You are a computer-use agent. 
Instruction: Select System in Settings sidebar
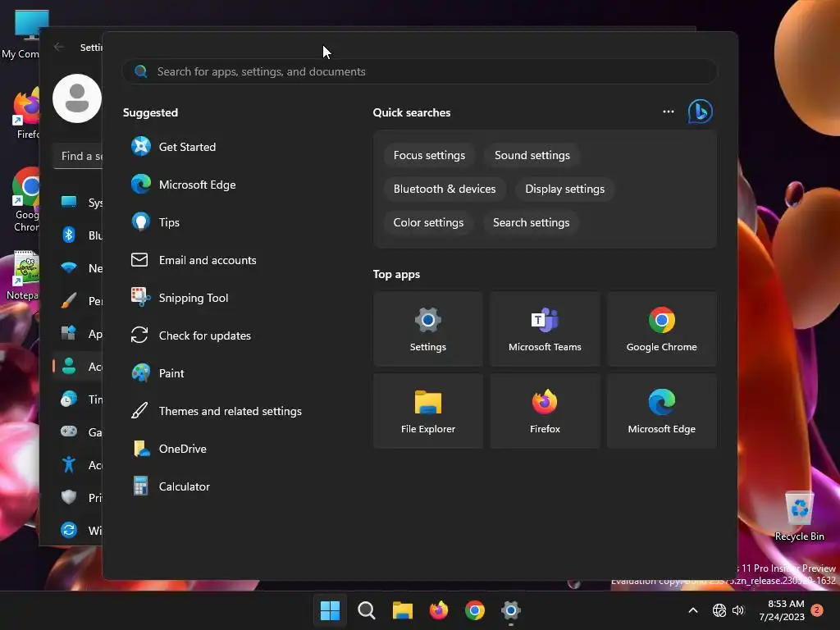pyautogui.click(x=78, y=203)
